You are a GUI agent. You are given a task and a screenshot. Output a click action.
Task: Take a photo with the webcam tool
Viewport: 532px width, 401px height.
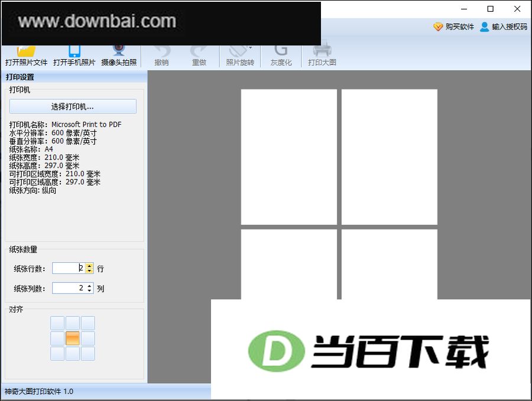[x=119, y=56]
